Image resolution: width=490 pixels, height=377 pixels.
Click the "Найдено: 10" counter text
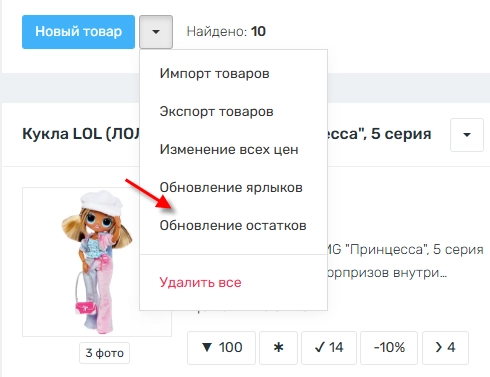pyautogui.click(x=226, y=32)
